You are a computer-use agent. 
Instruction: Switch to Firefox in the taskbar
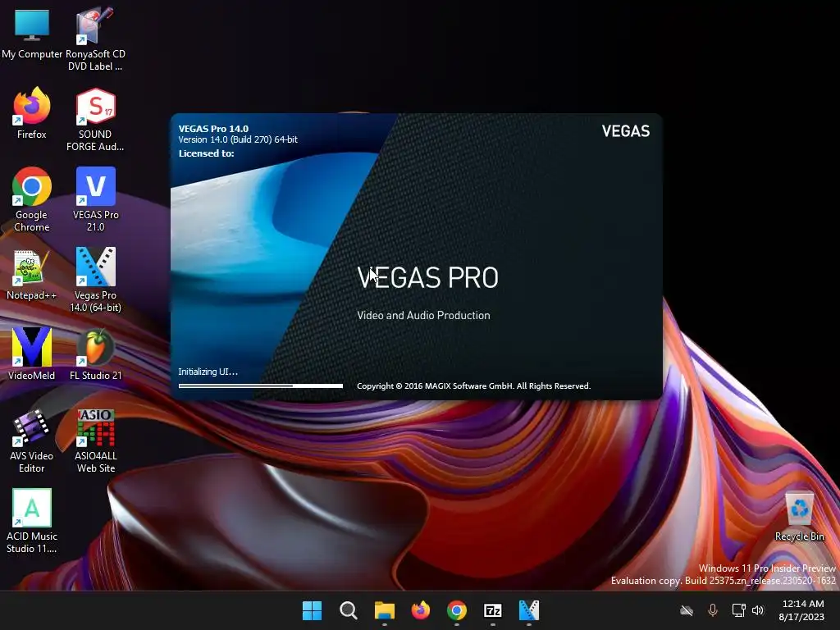pyautogui.click(x=421, y=610)
